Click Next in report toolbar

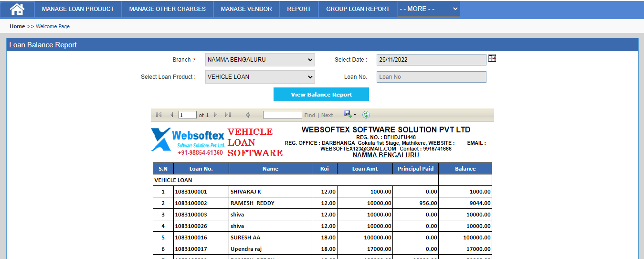pyautogui.click(x=327, y=115)
